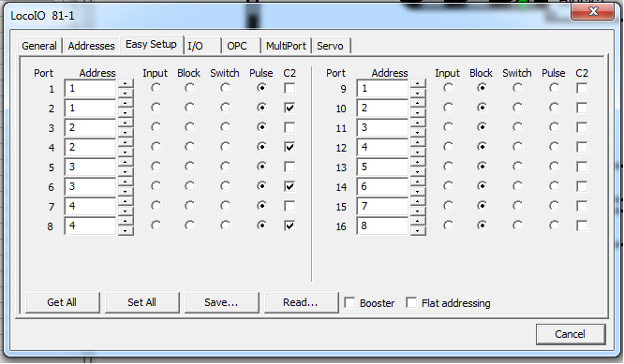624x364 pixels.
Task: Increase address of port 15
Action: coord(418,201)
